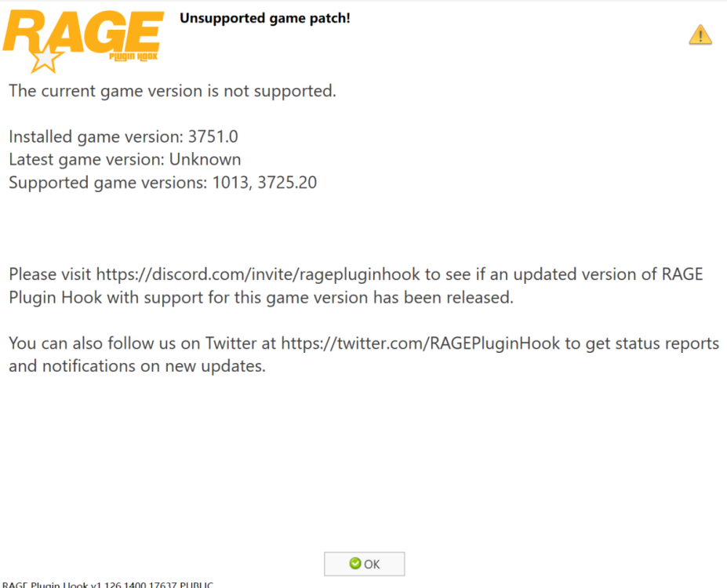Click the small Plugin Hook text in logo

(133, 56)
